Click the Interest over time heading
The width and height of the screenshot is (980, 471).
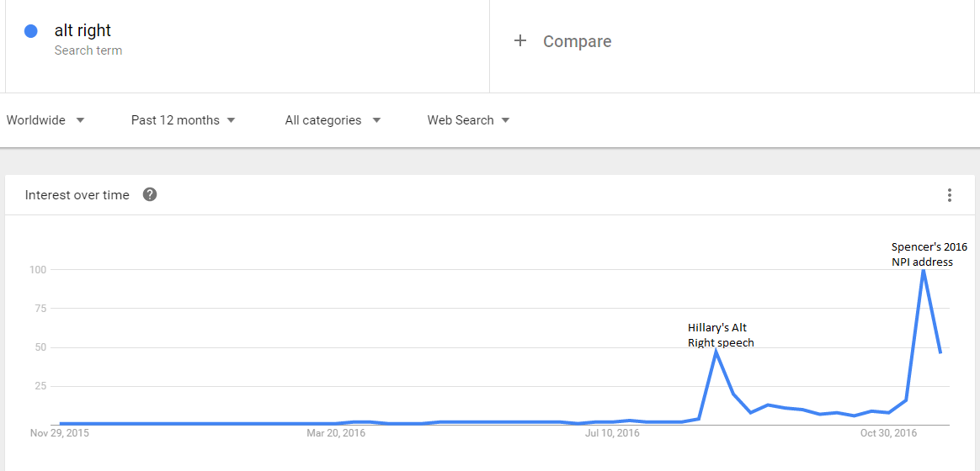[x=77, y=195]
